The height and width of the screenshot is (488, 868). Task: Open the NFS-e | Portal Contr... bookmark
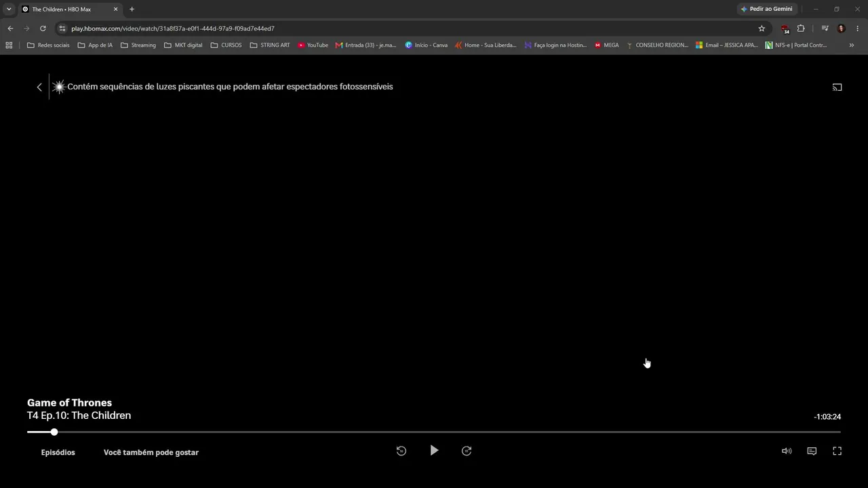[795, 45]
